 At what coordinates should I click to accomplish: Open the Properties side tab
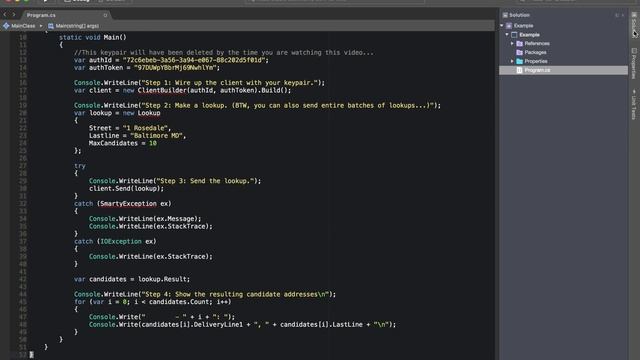tap(634, 64)
